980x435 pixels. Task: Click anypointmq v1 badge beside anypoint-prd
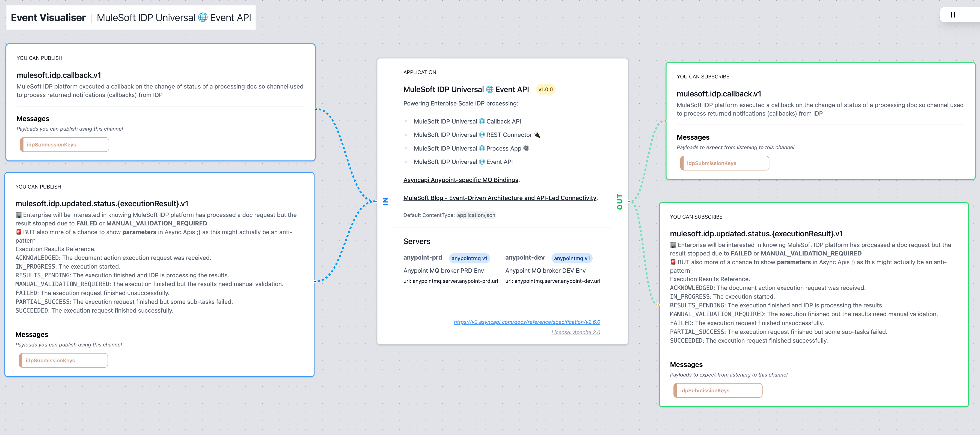coord(469,258)
